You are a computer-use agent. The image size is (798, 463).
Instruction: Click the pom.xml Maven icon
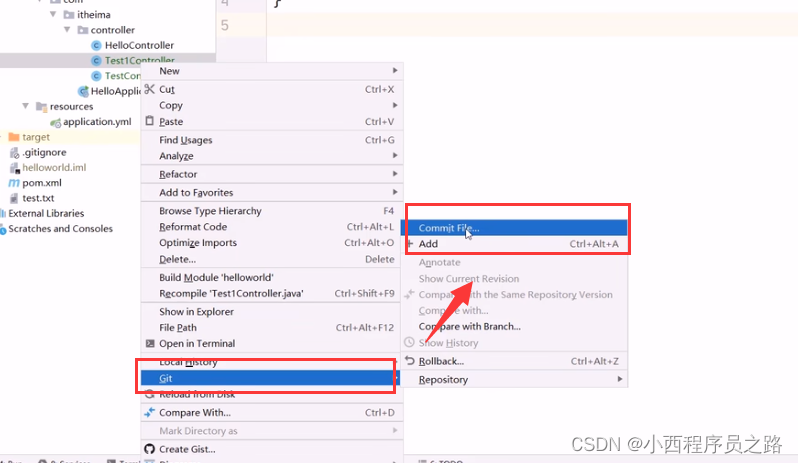[14, 183]
